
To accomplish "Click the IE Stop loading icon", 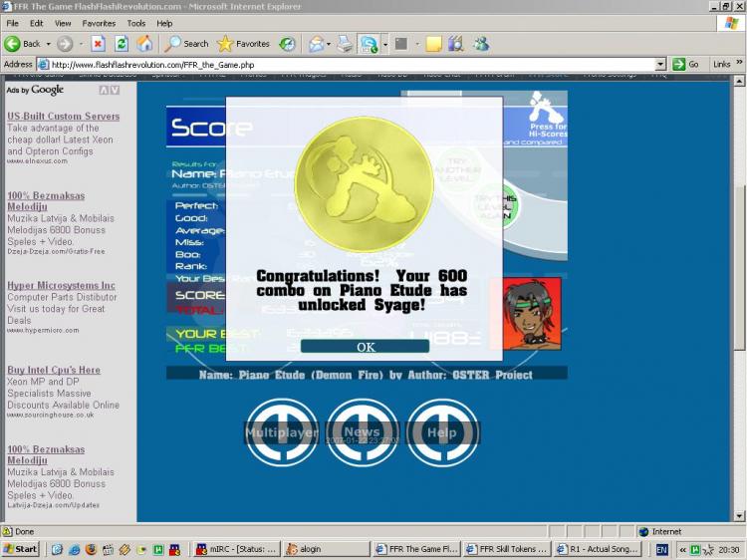I will tap(98, 44).
